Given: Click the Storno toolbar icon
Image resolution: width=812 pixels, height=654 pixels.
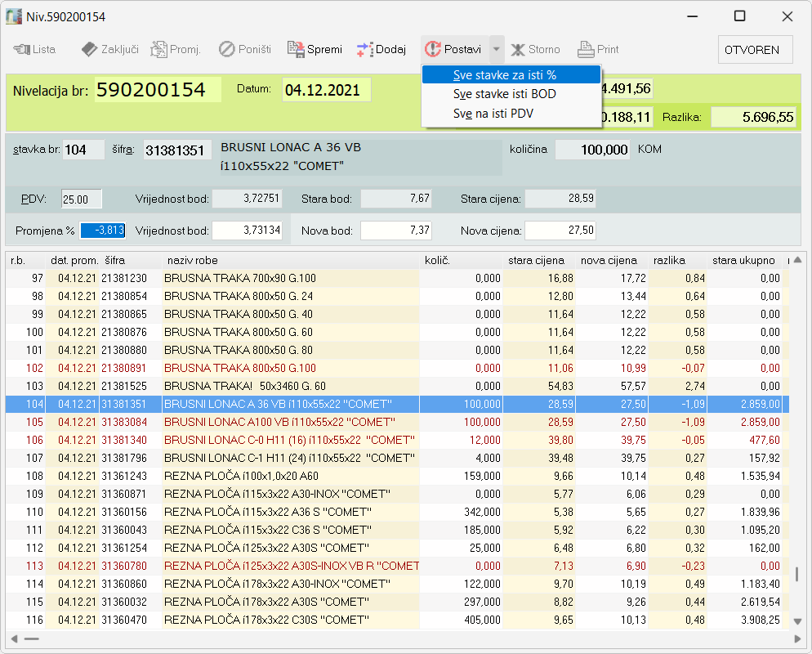Looking at the screenshot, I should pos(518,49).
